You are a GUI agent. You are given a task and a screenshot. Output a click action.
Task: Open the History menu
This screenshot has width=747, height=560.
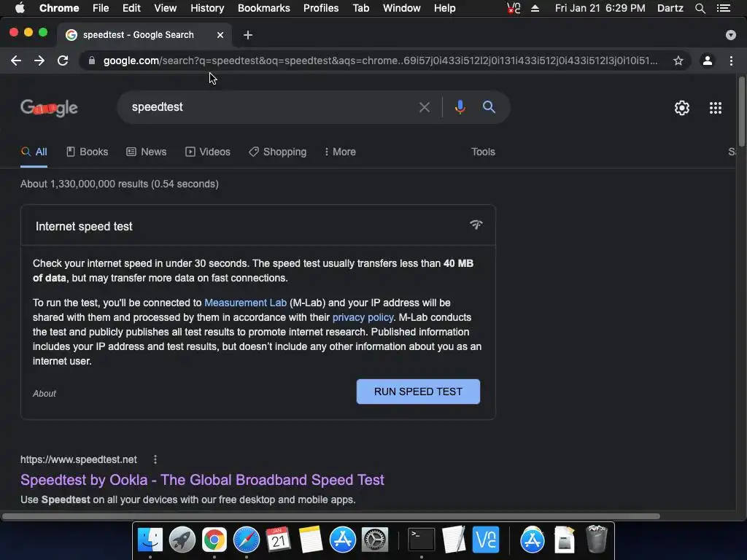tap(207, 8)
